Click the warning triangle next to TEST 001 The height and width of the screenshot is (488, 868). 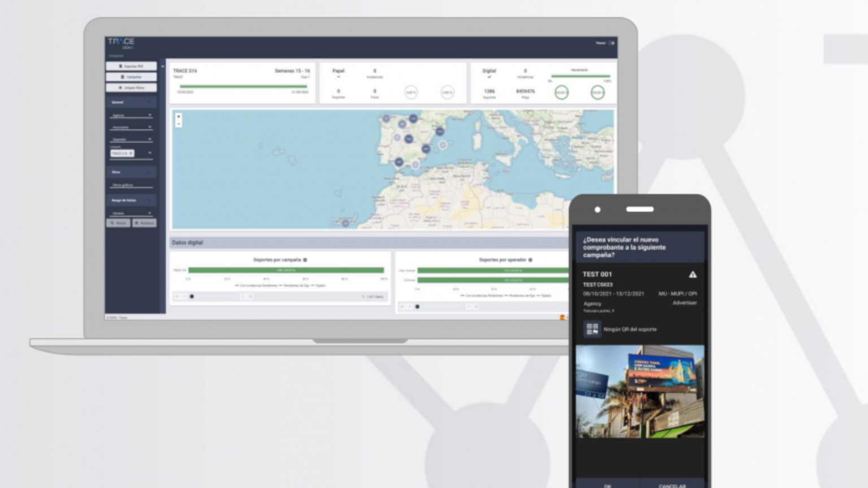point(693,274)
